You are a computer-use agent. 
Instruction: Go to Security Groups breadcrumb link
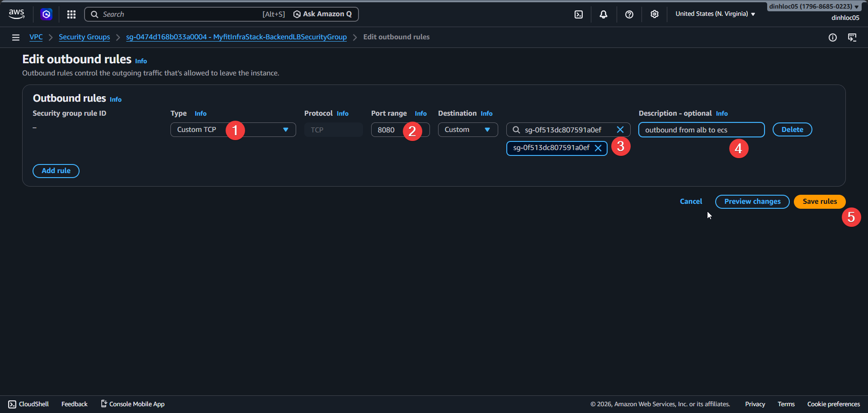coord(84,37)
